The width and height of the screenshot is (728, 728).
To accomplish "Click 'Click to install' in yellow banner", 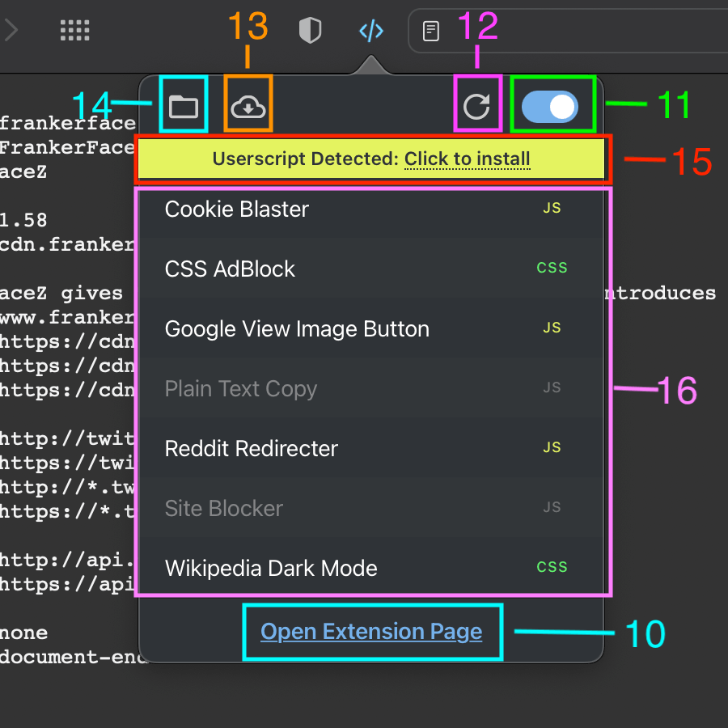I will [467, 159].
